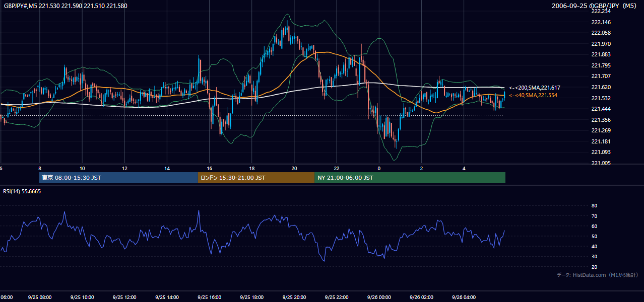Click the GBPJPY#,M5 symbol header text
644x302 pixels.
tap(66, 6)
